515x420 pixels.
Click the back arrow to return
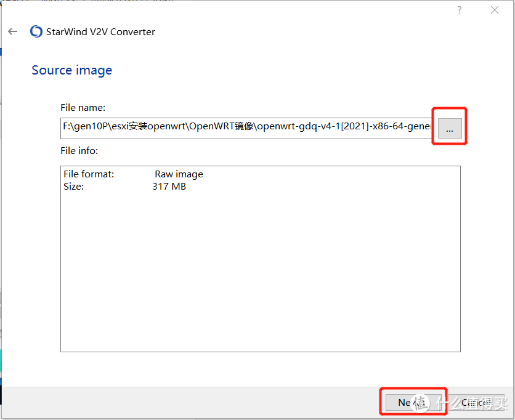[12, 31]
